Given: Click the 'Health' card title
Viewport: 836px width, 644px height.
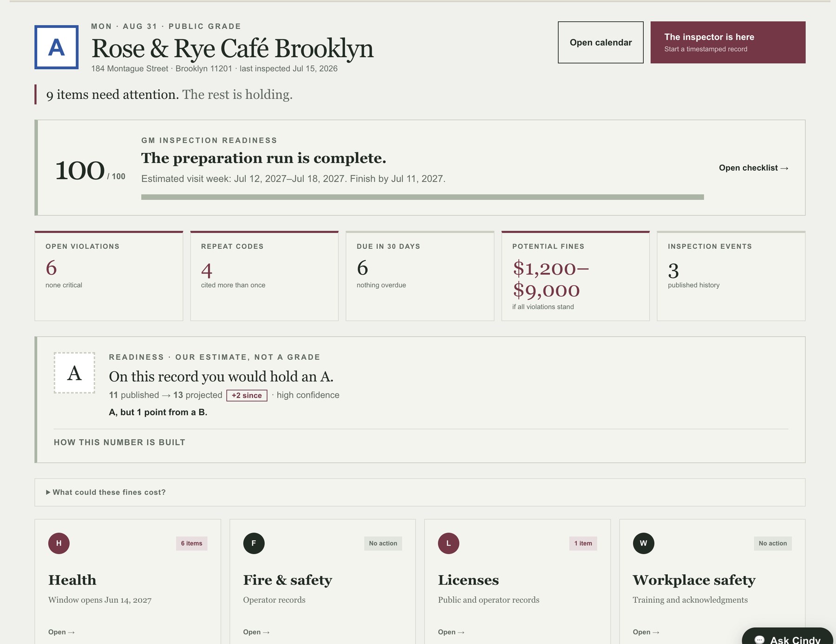Looking at the screenshot, I should 72,580.
